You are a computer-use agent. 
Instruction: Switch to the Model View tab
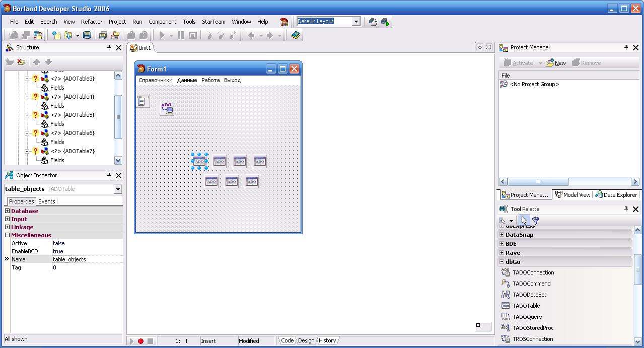pos(573,195)
